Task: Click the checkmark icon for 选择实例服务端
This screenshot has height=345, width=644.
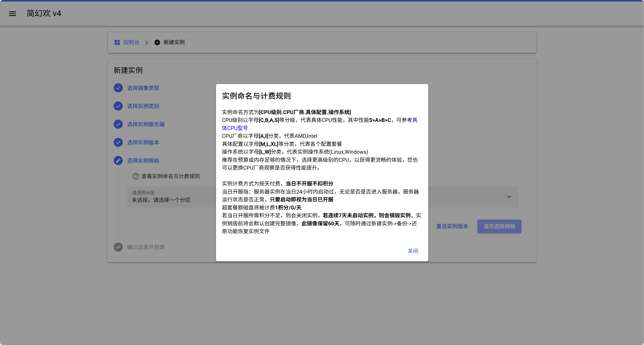Action: click(118, 124)
